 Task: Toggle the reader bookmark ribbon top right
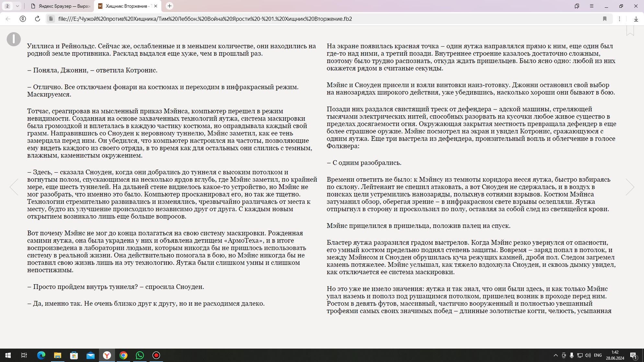click(630, 31)
